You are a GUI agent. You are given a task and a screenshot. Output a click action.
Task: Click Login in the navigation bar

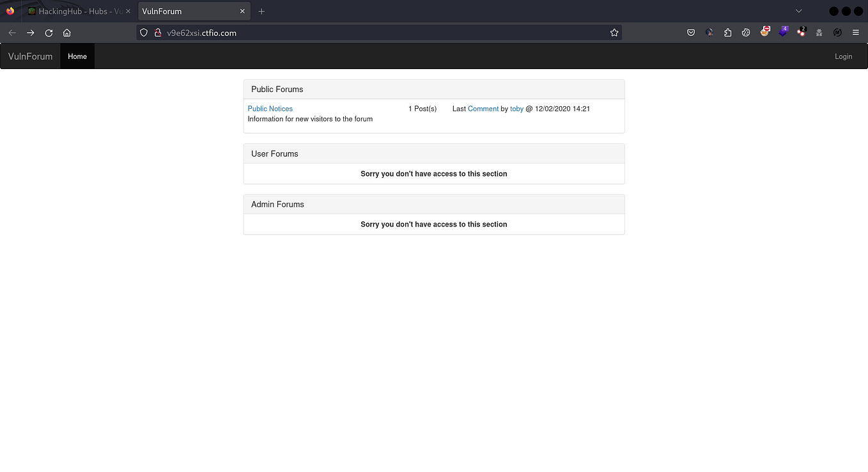pyautogui.click(x=843, y=56)
